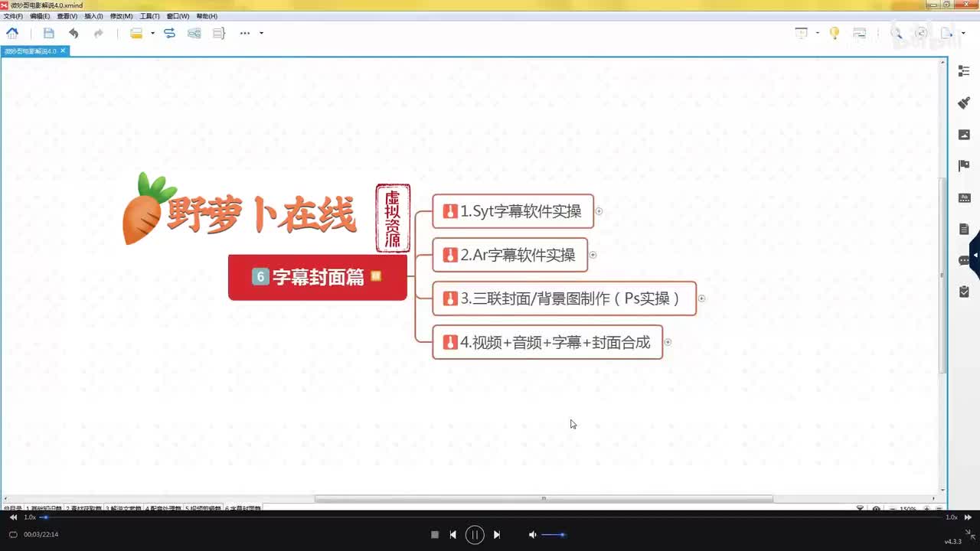Adjust the volume slider
This screenshot has height=551, width=980.
pyautogui.click(x=554, y=535)
